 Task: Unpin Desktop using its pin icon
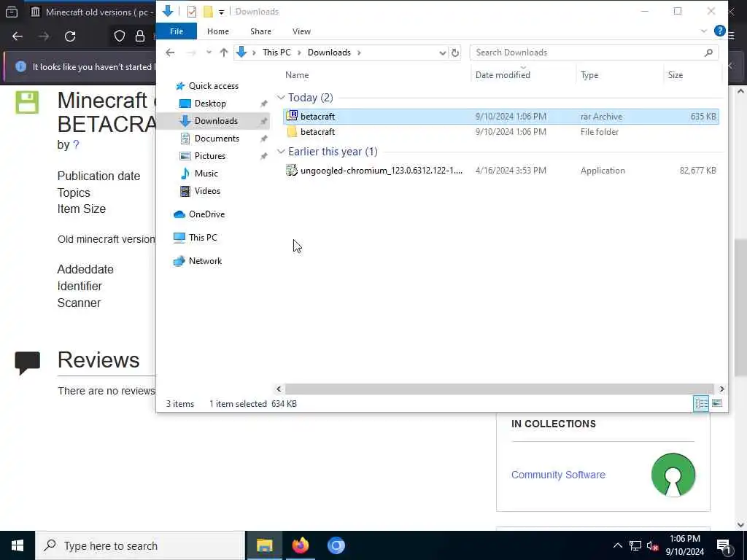coord(263,104)
